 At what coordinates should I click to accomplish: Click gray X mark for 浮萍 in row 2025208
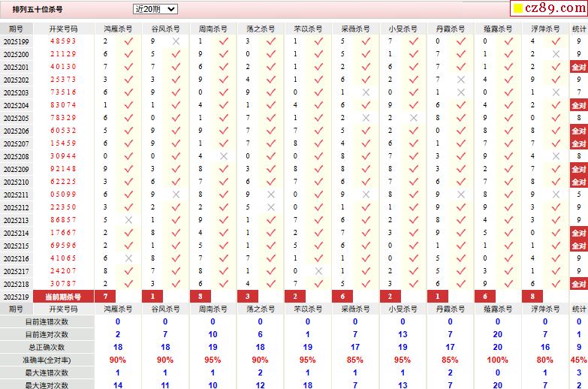coord(556,156)
